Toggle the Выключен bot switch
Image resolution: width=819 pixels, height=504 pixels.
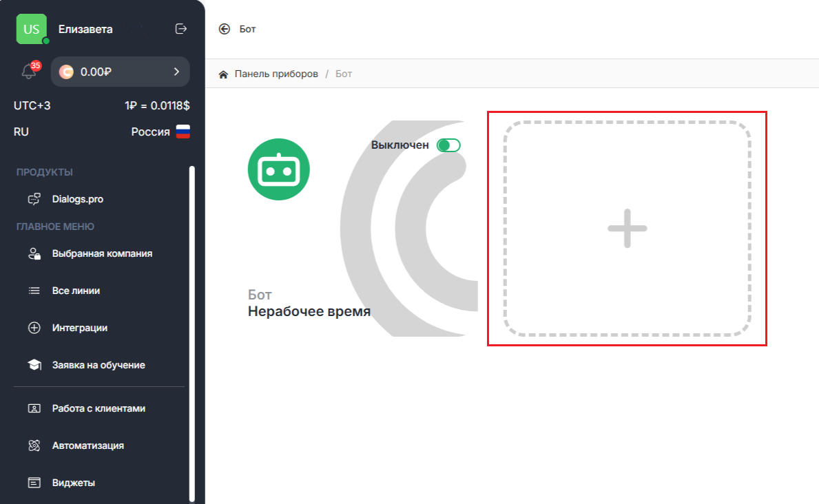448,145
